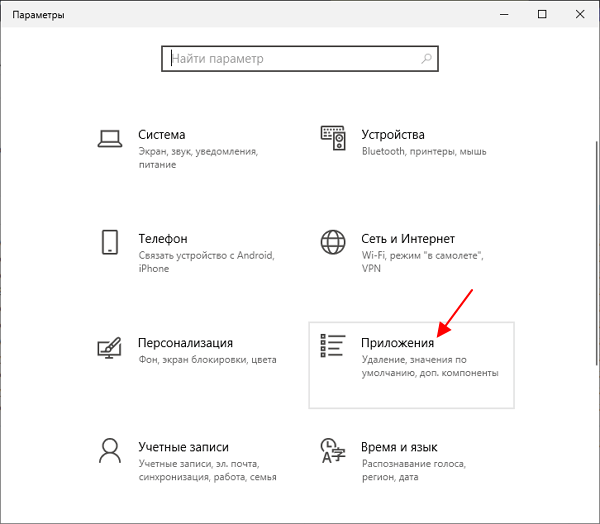Click 'Распознавание голоса, регион, дата' text
This screenshot has height=524, width=600.
414,470
